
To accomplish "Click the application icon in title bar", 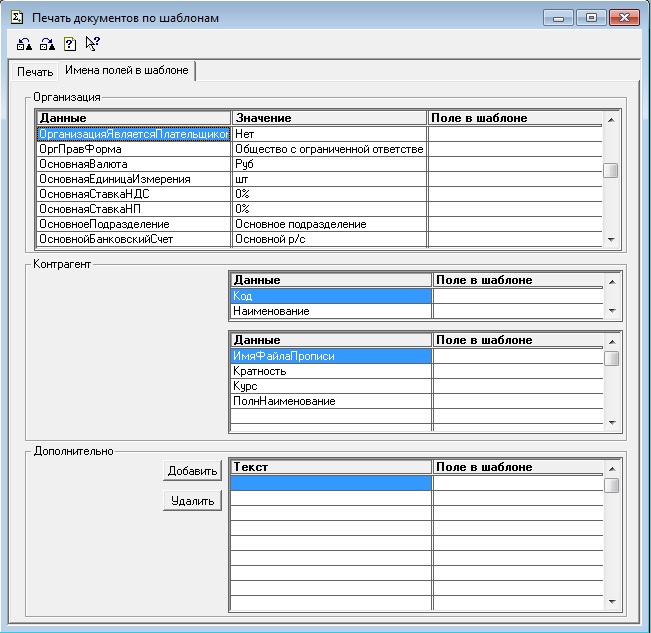I will 15,18.
